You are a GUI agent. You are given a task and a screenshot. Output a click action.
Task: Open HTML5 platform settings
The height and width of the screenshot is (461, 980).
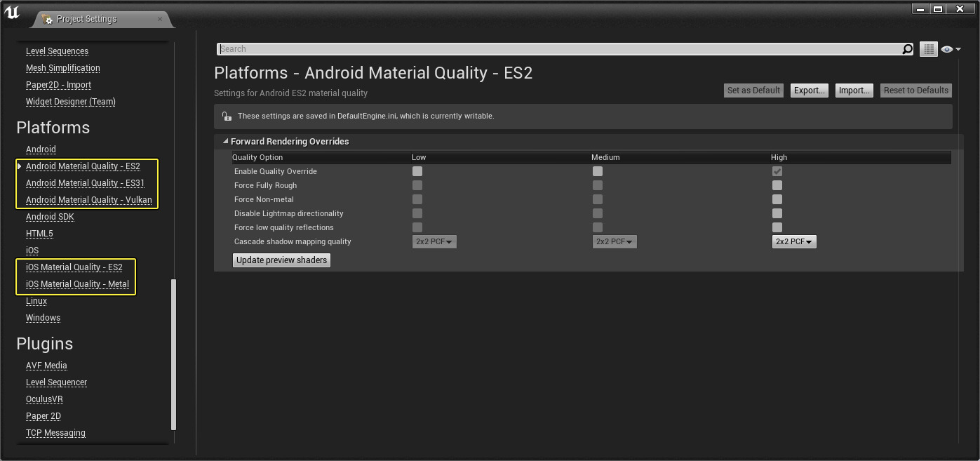tap(39, 234)
